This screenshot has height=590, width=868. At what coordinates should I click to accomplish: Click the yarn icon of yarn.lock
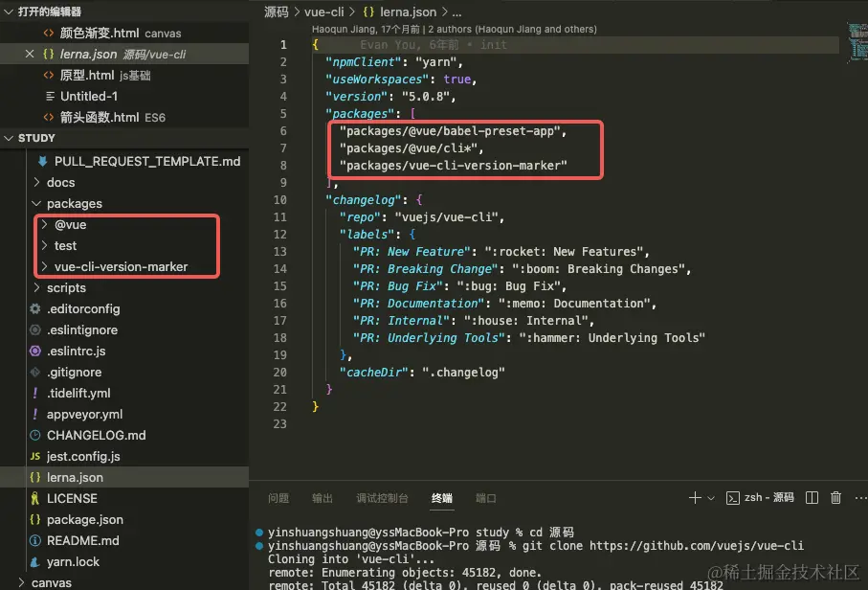click(x=34, y=561)
